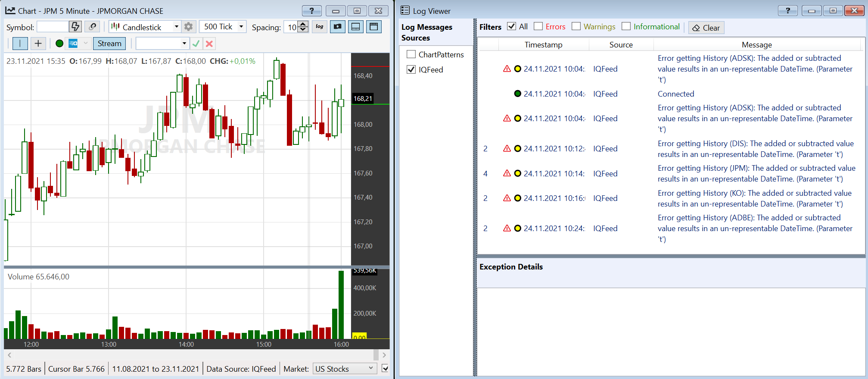This screenshot has height=379, width=868.
Task: Click the error triangle on the 10:14 JPM row
Action: (507, 173)
